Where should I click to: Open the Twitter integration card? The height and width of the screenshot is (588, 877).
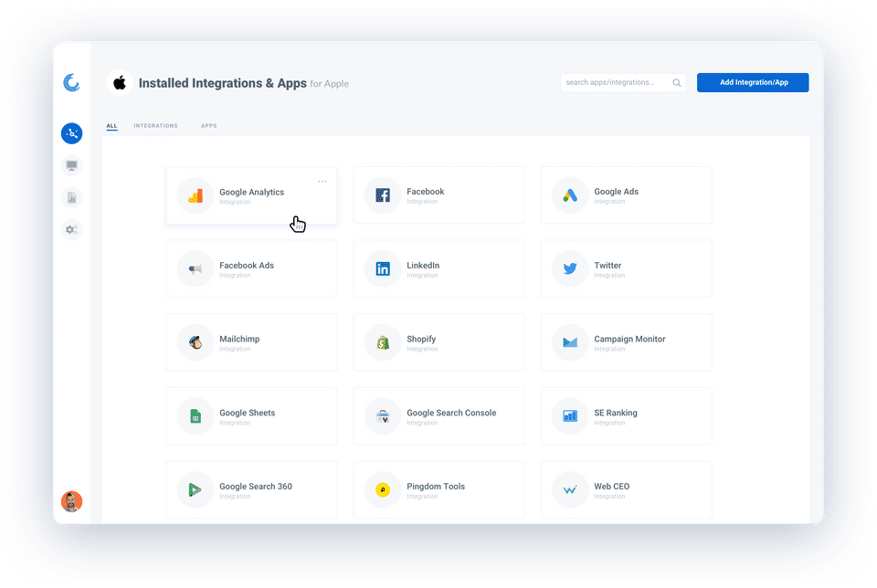[627, 268]
